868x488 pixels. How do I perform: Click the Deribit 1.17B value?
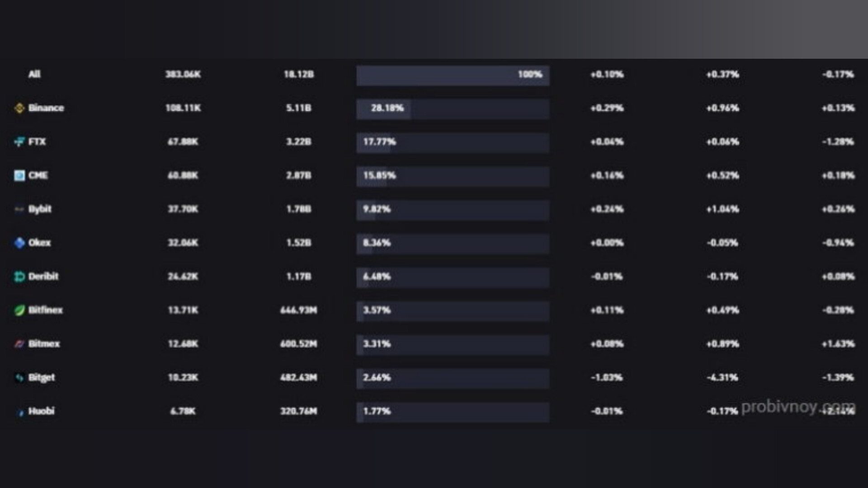pos(298,277)
